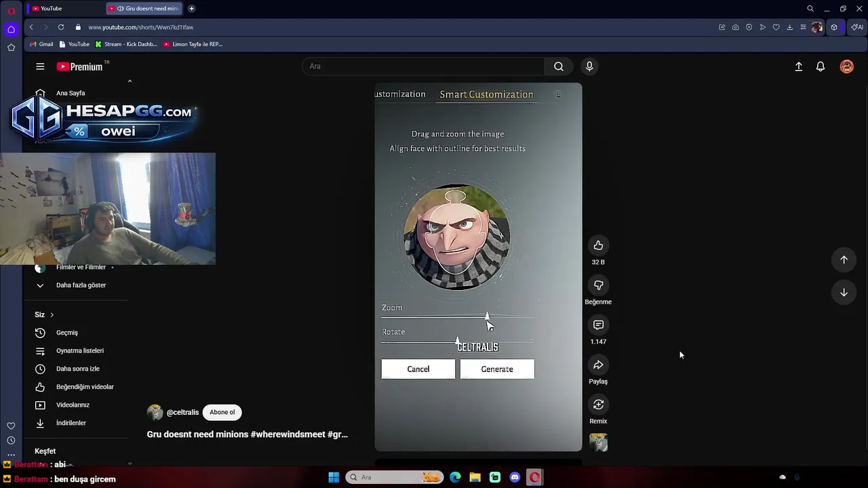Go to previous short with up arrow
The height and width of the screenshot is (488, 868).
click(x=844, y=260)
